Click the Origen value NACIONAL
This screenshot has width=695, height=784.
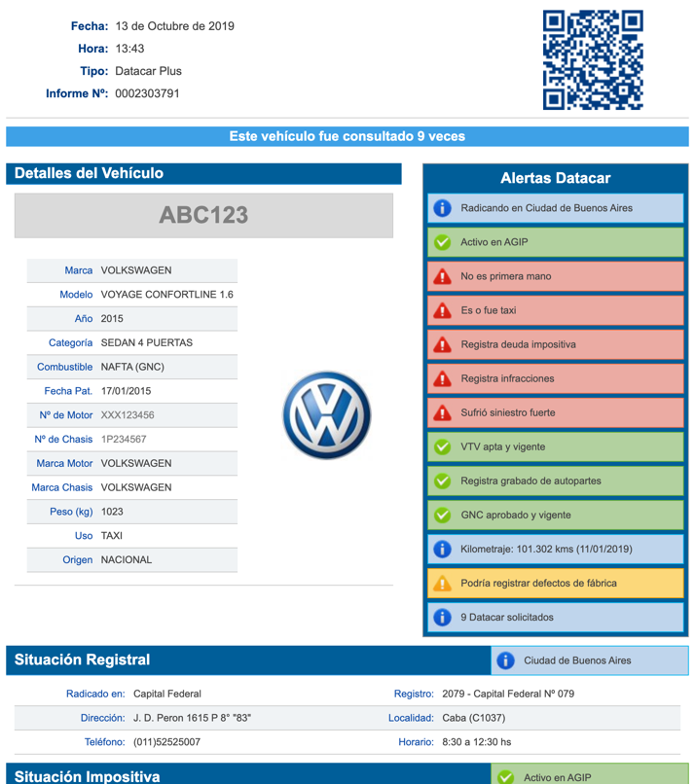tap(127, 560)
